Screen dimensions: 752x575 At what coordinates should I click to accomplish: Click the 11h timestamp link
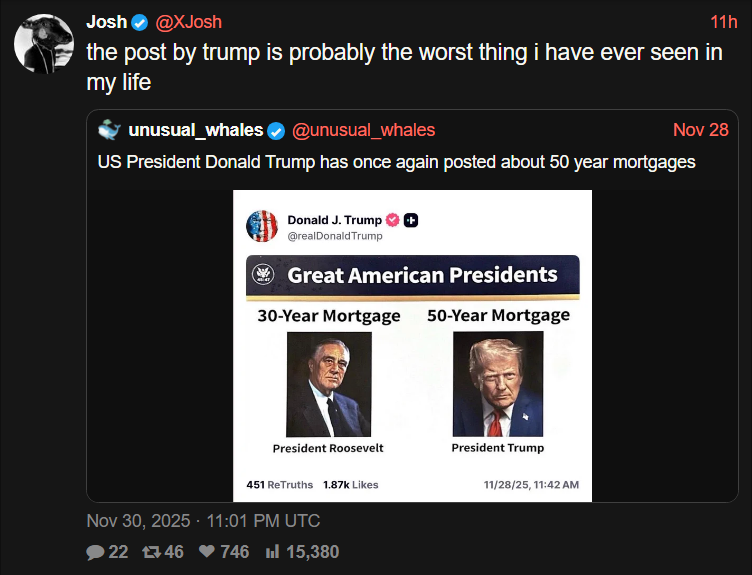[723, 23]
